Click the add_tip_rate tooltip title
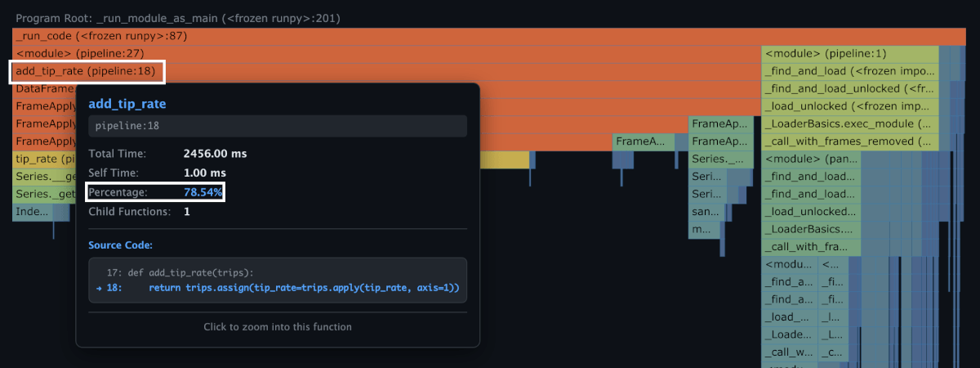Image resolution: width=980 pixels, height=368 pixels. pyautogui.click(x=127, y=105)
